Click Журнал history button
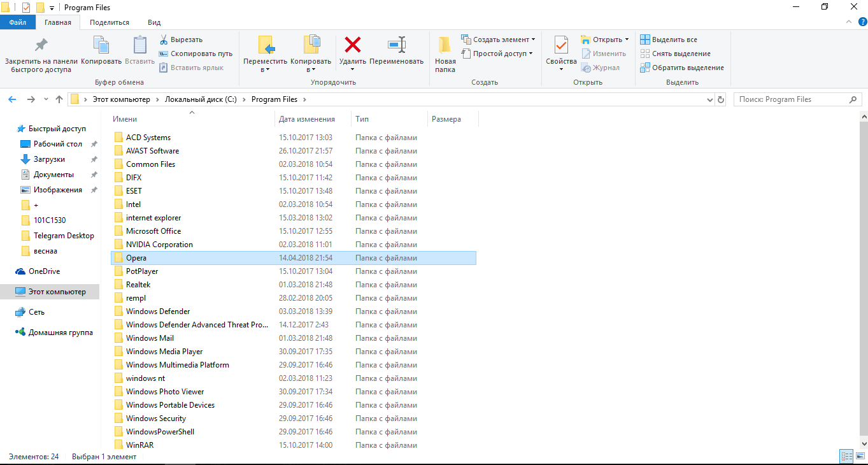868x465 pixels. tap(600, 68)
